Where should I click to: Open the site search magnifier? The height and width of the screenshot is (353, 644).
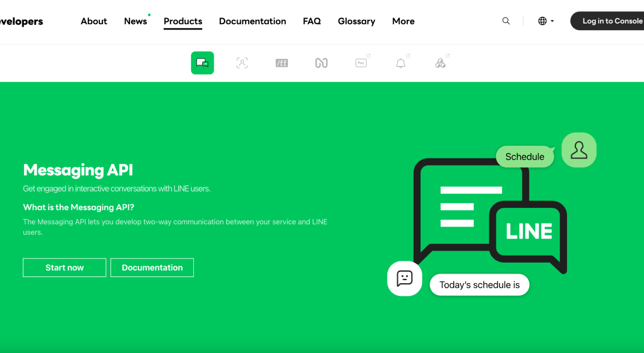click(x=506, y=21)
